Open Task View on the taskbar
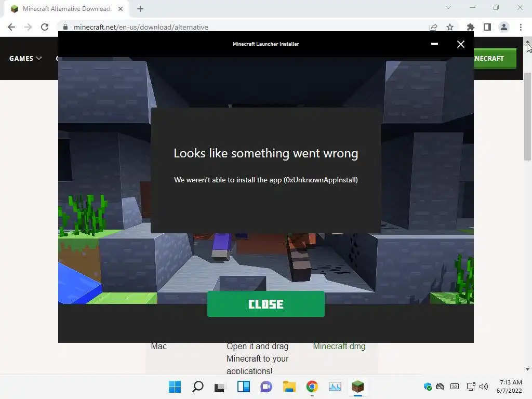Viewport: 532px width, 399px height. (220, 387)
